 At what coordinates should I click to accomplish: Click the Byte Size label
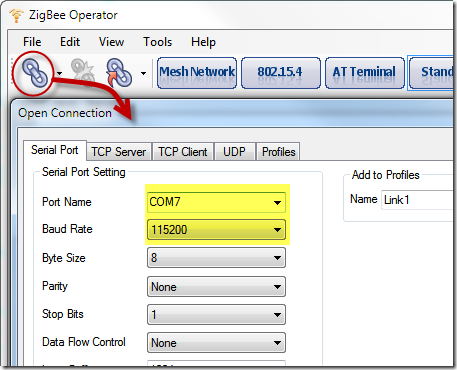click(64, 258)
